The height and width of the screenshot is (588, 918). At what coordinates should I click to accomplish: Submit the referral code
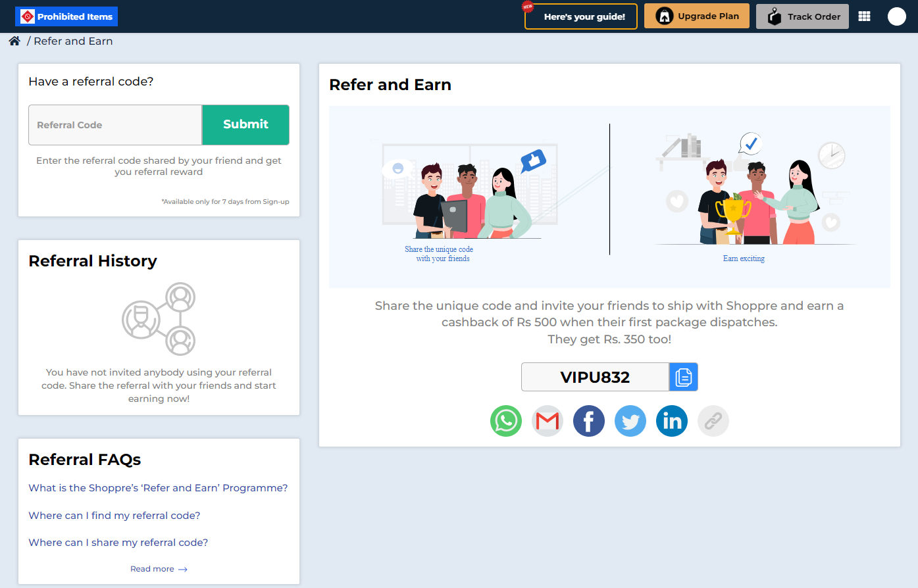(x=245, y=124)
